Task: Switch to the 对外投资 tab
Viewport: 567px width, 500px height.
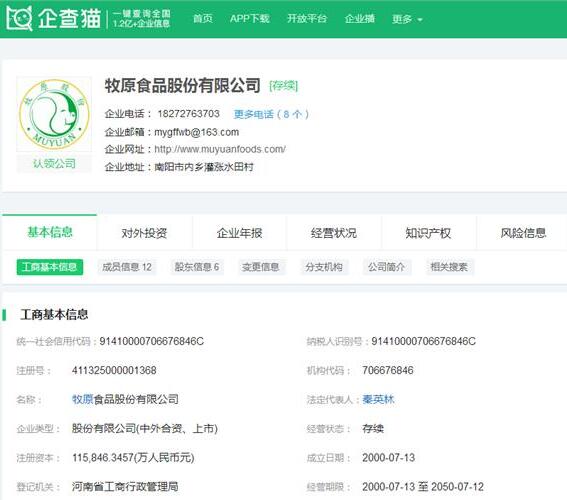Action: [144, 233]
